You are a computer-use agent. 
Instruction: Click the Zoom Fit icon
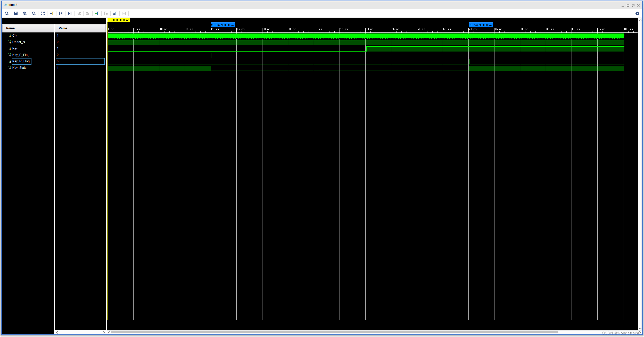(43, 13)
